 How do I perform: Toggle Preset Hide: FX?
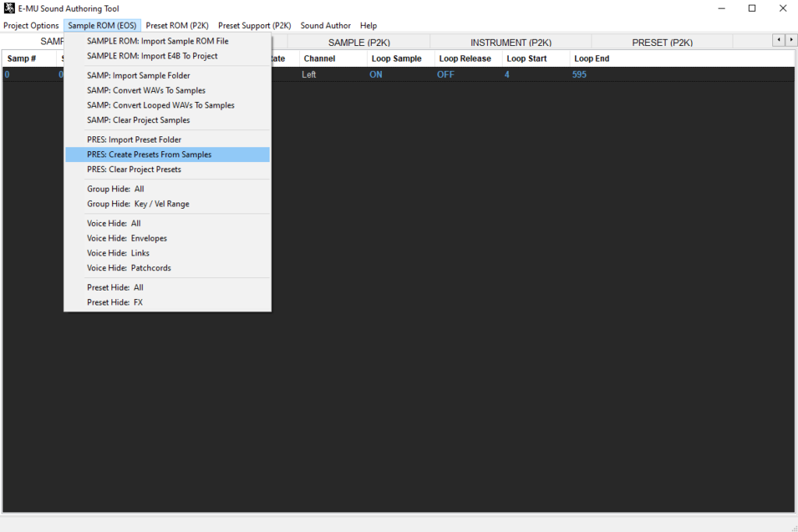168,302
